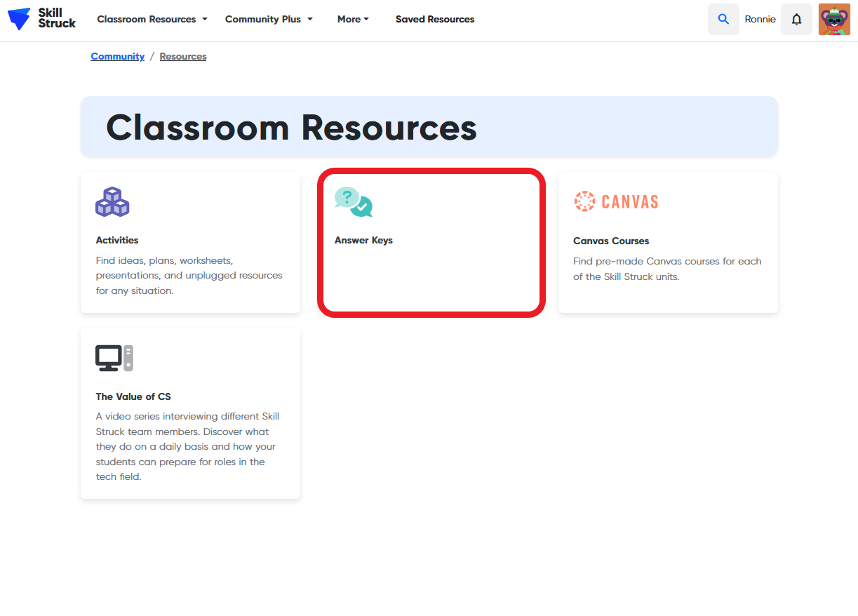
Task: Open the Canvas Courses title link
Action: [x=611, y=241]
